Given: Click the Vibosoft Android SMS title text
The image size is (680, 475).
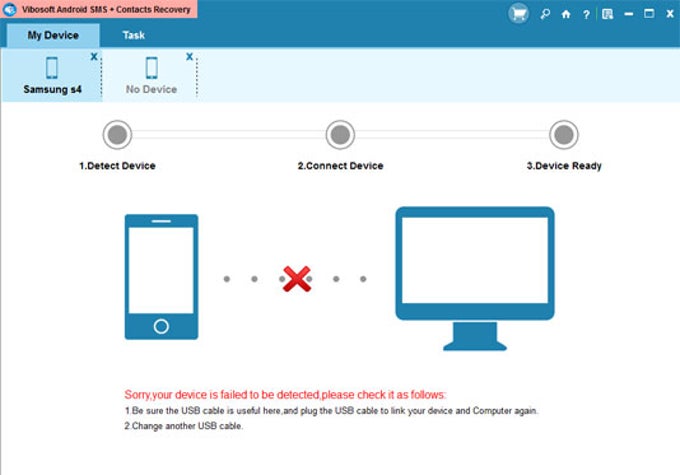Looking at the screenshot, I should (x=106, y=9).
